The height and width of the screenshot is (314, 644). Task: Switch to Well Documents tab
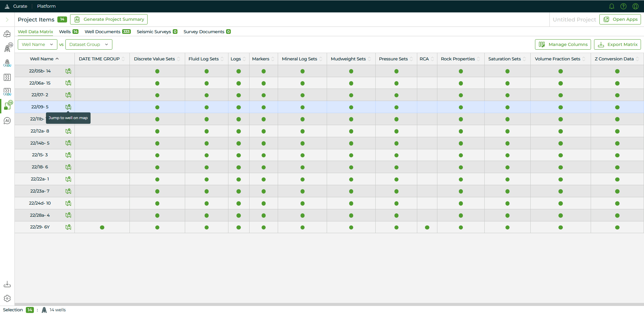108,32
